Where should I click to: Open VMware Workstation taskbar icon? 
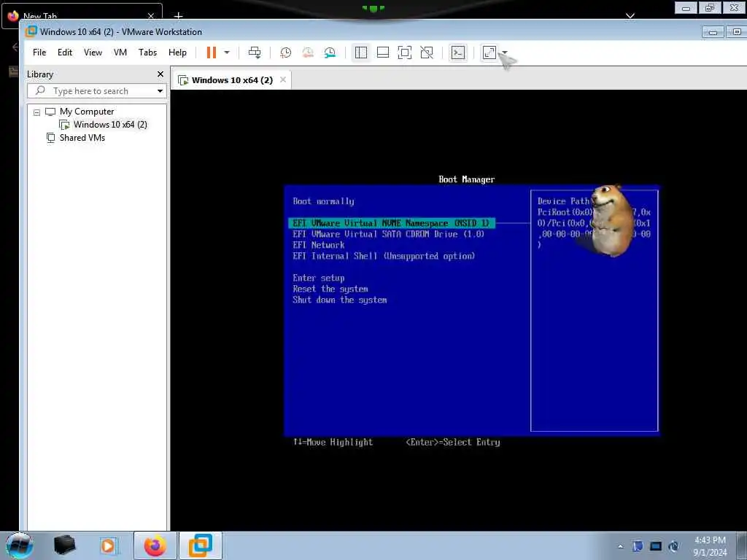click(201, 545)
